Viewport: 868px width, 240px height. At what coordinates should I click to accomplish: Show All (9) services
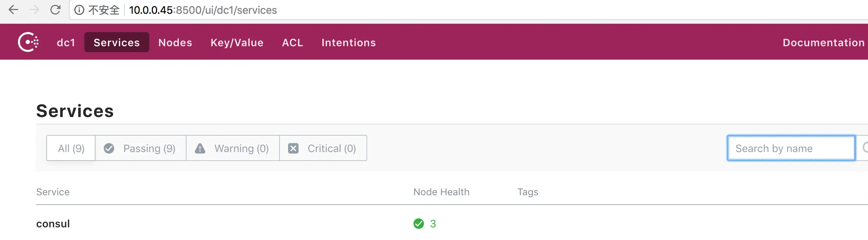pos(71,148)
